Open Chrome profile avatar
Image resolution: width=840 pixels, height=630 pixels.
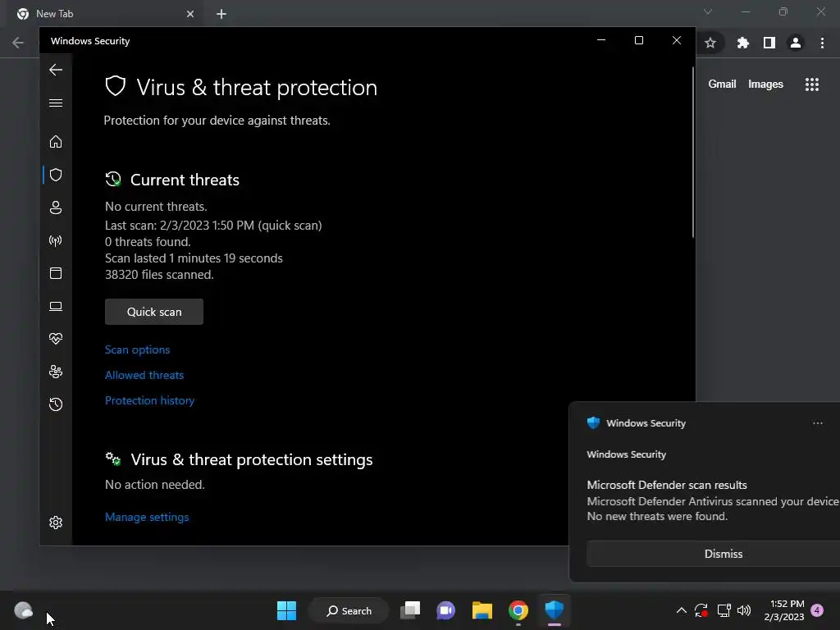[x=796, y=43]
